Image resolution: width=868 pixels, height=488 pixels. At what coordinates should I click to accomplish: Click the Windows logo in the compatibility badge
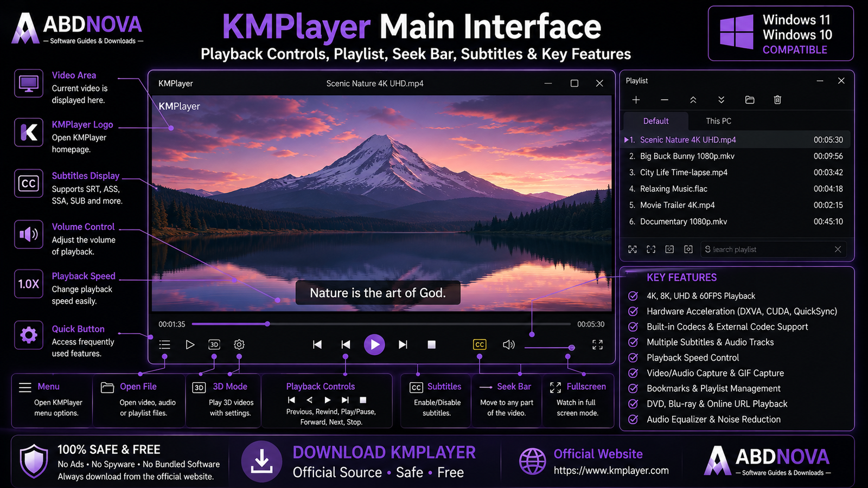pyautogui.click(x=736, y=32)
